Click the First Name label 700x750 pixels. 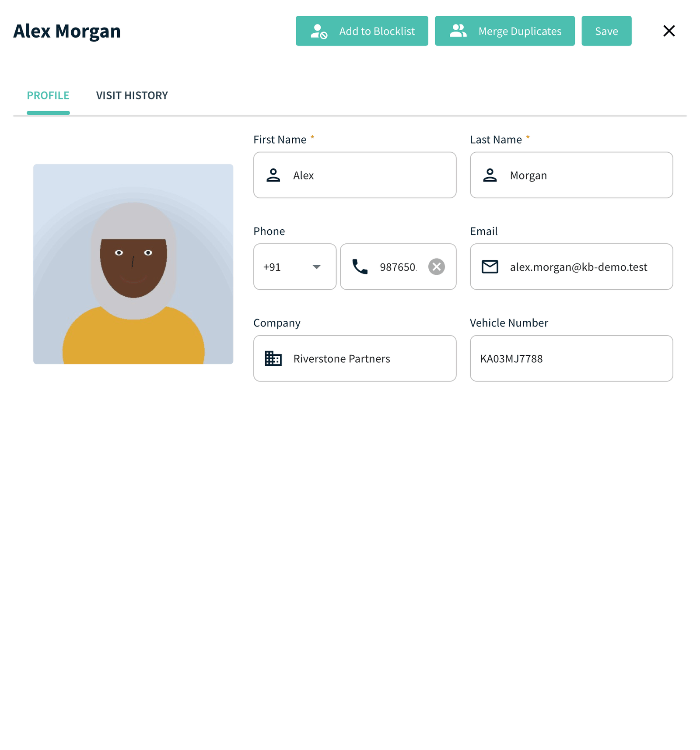[x=280, y=140]
